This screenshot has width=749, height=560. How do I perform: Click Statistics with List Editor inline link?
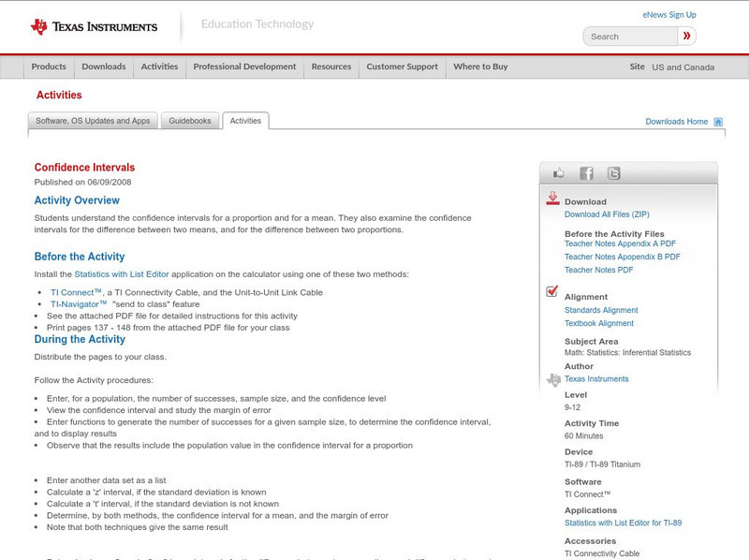(x=122, y=274)
